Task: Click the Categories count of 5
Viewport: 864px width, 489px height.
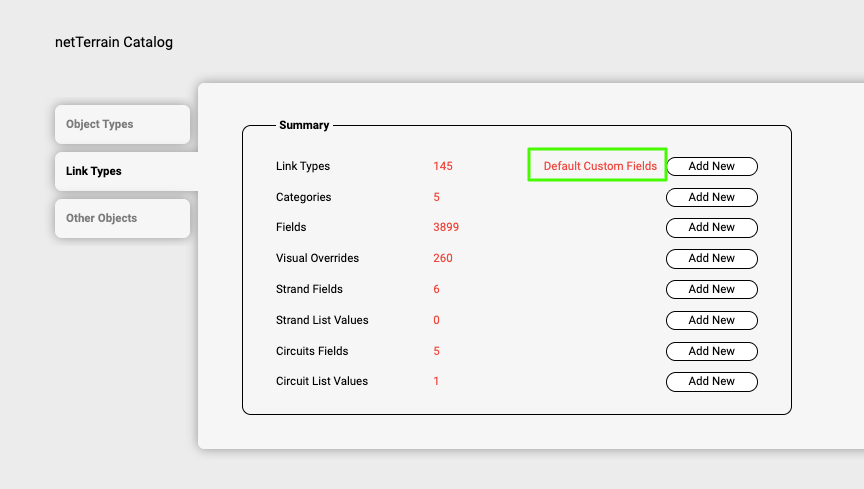Action: pos(437,197)
